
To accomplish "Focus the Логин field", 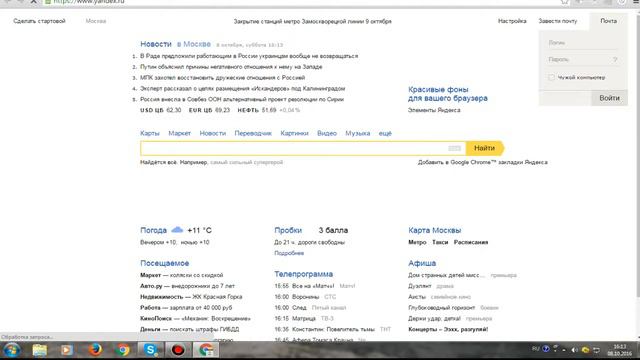I will (583, 42).
